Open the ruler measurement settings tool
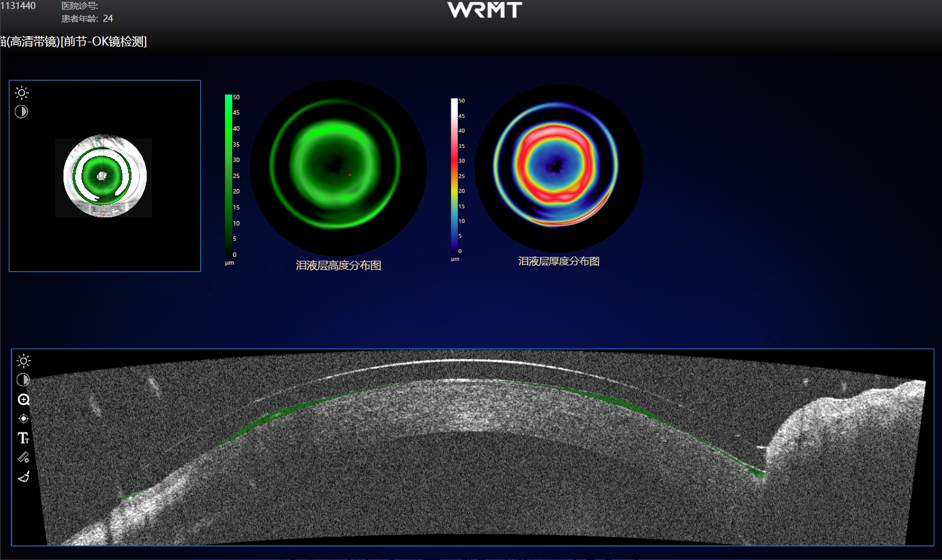Image resolution: width=942 pixels, height=560 pixels. pos(24,457)
